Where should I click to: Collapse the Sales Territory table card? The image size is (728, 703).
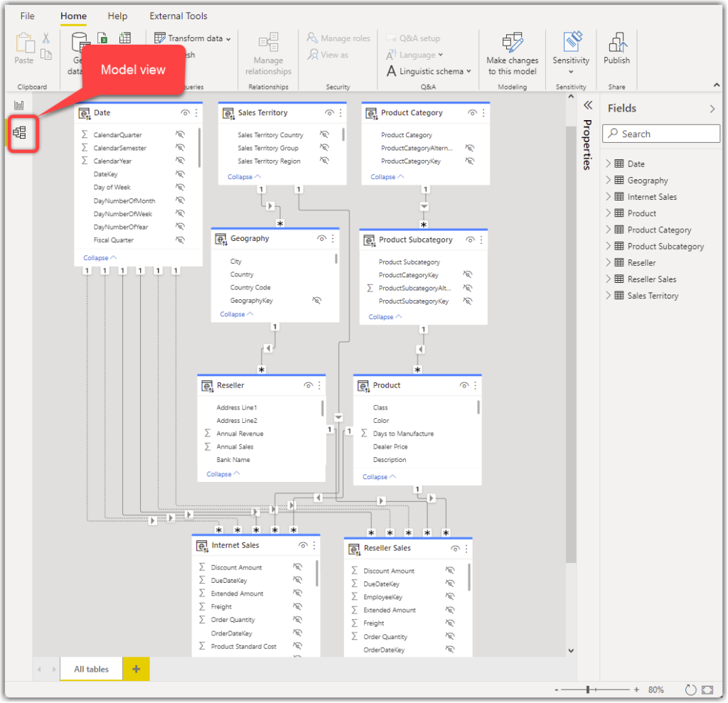(x=245, y=177)
